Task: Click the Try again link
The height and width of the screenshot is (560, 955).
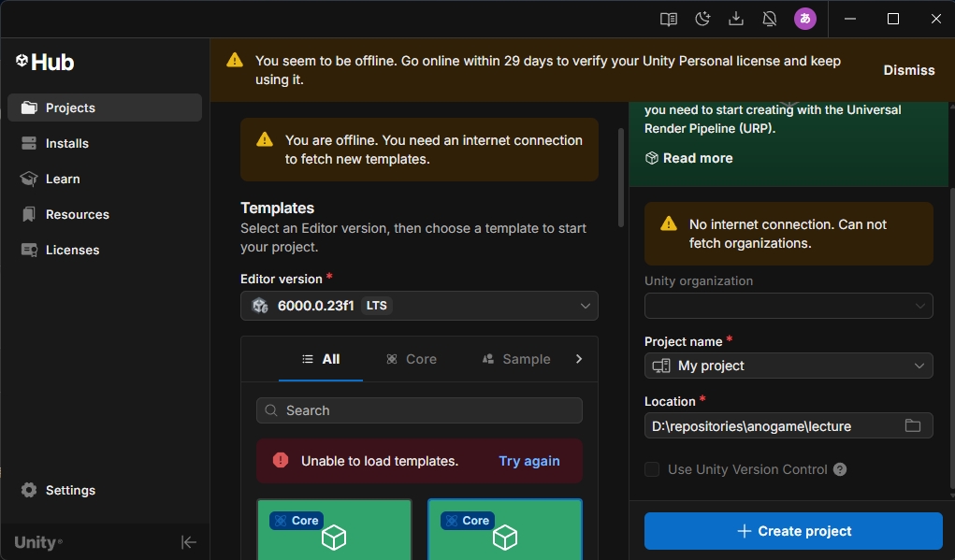Action: pos(529,461)
